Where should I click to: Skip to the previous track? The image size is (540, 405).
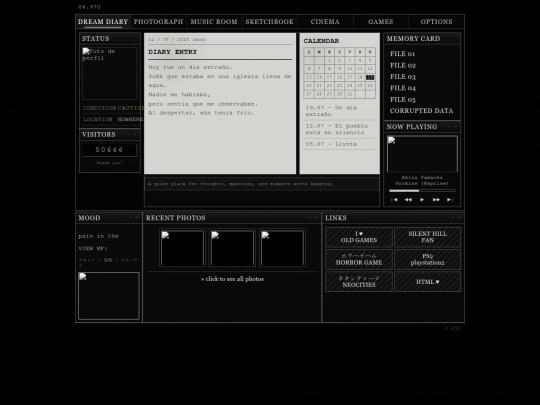[394, 200]
